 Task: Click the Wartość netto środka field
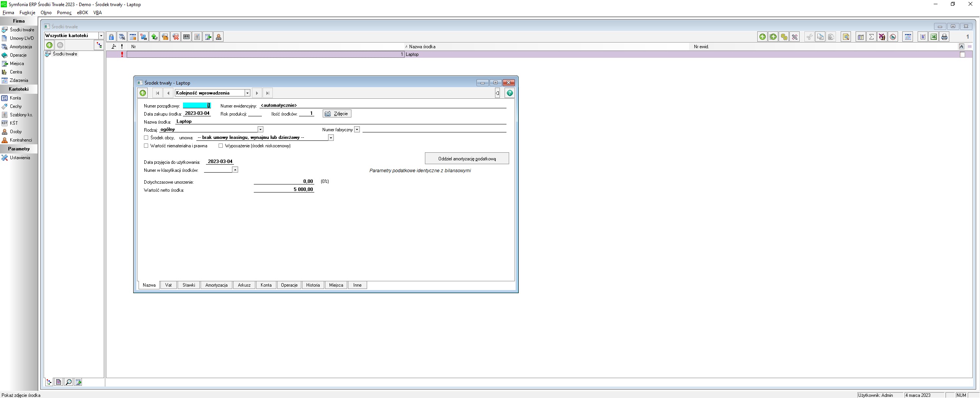click(284, 189)
